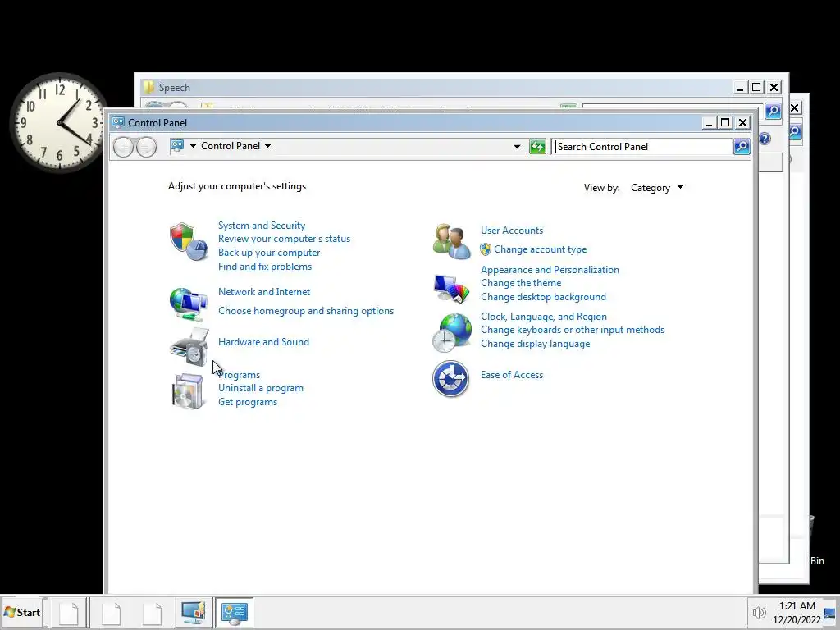
Task: Click the Forward arrow in Control Panel
Action: pos(146,147)
